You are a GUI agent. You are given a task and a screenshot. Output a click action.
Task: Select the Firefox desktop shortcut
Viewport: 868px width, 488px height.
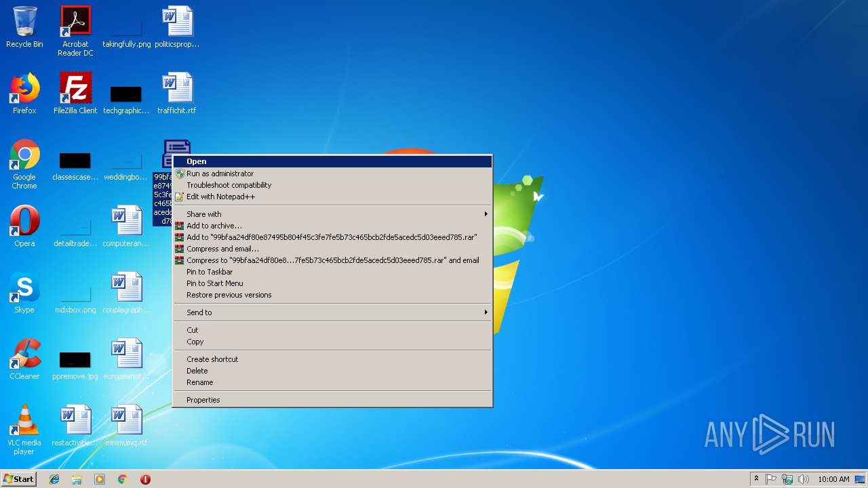pos(24,94)
